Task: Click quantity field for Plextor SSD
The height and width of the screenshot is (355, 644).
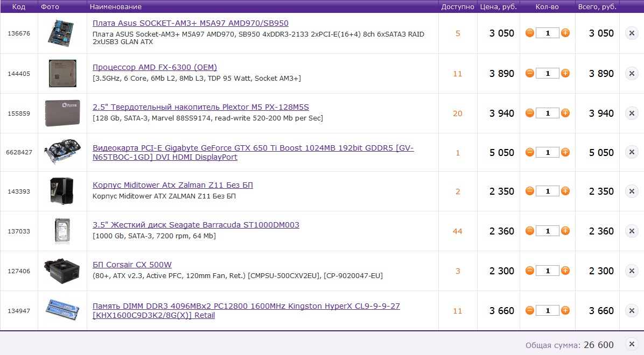Action: tap(548, 113)
